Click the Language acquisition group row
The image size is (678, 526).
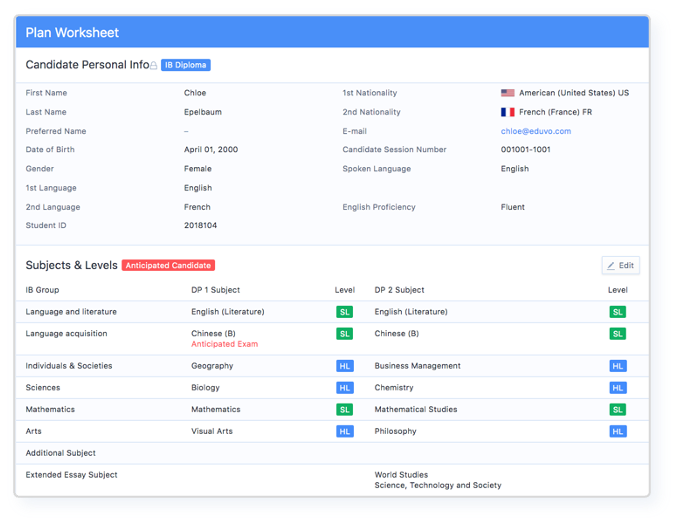click(332, 339)
